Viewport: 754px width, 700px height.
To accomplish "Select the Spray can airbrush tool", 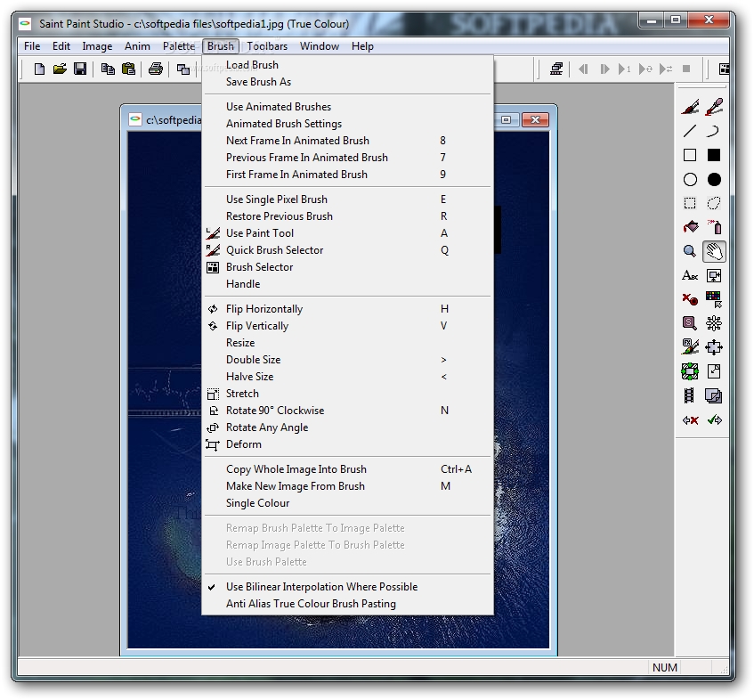I will point(714,227).
